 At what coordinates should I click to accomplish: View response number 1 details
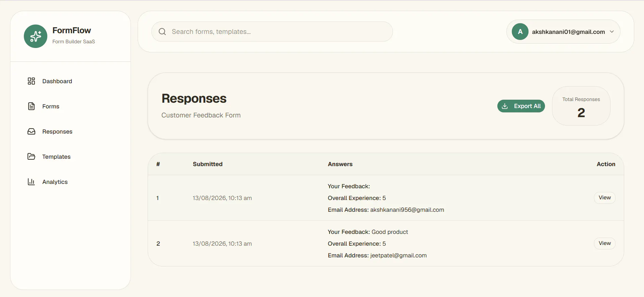pyautogui.click(x=605, y=198)
